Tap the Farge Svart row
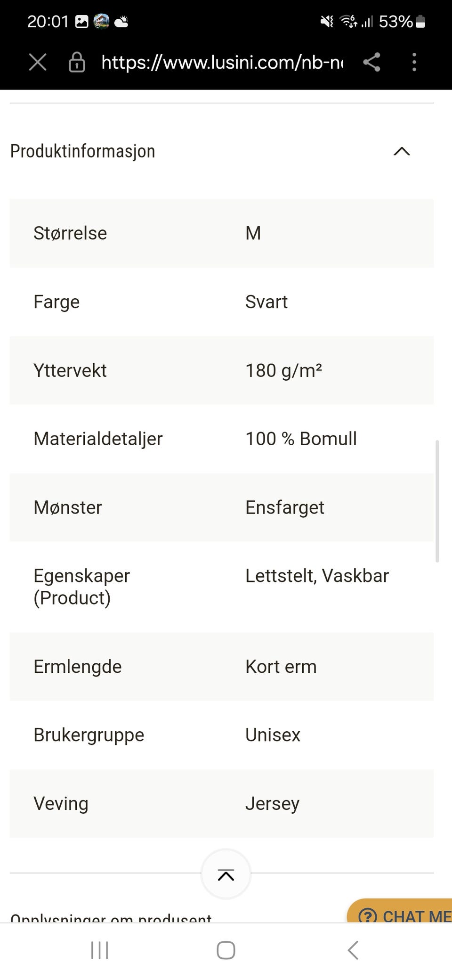452x980 pixels. coord(221,302)
